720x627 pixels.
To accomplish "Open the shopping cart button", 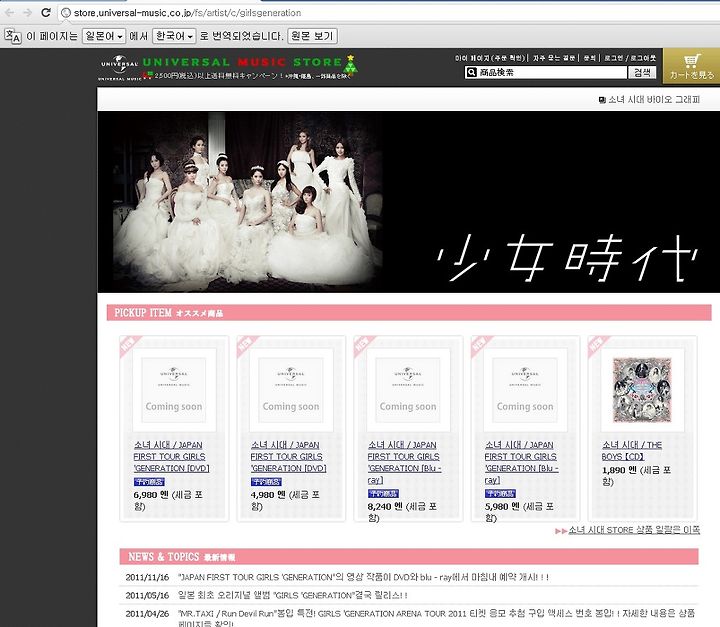I will click(691, 66).
